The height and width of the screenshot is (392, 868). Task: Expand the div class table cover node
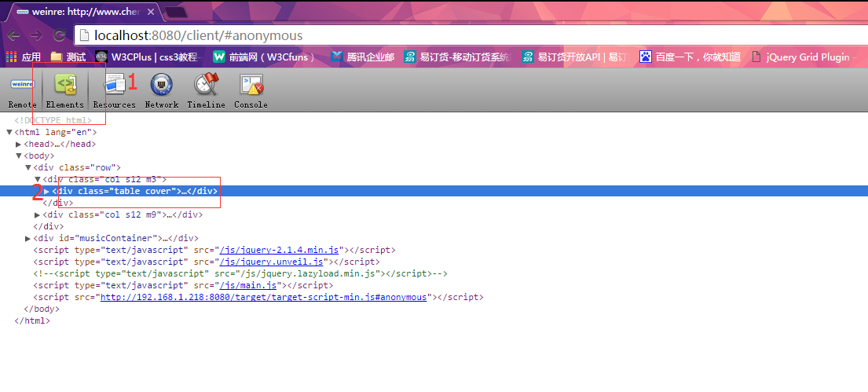point(46,191)
